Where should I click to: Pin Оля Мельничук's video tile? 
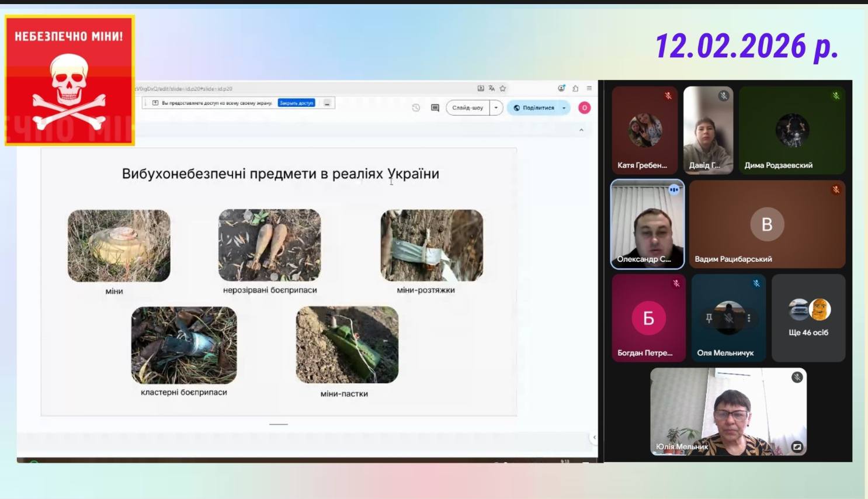pyautogui.click(x=709, y=318)
